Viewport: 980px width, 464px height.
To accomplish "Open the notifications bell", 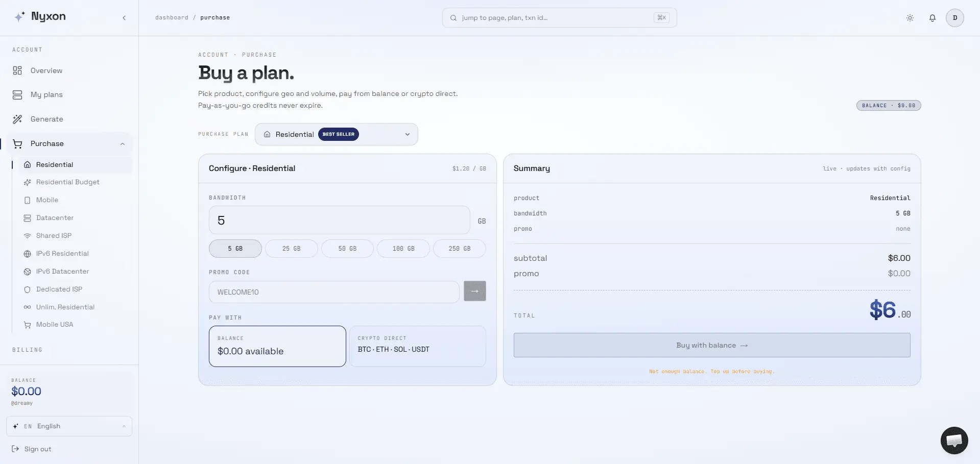I will point(933,18).
